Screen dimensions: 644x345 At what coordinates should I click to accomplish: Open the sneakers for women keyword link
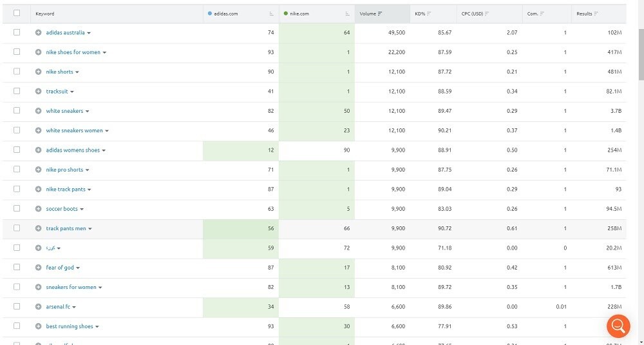(71, 287)
